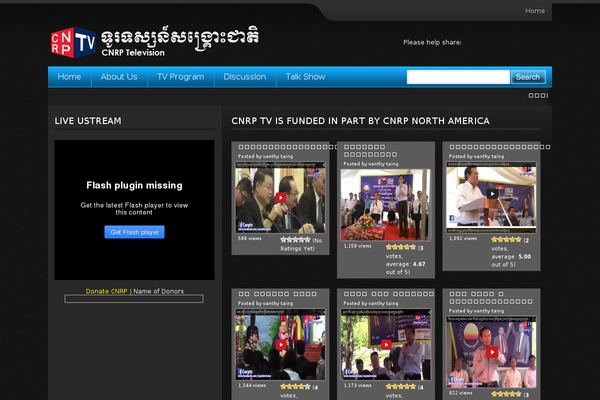
Task: Click the LIVE USTREAM heading
Action: 88,121
